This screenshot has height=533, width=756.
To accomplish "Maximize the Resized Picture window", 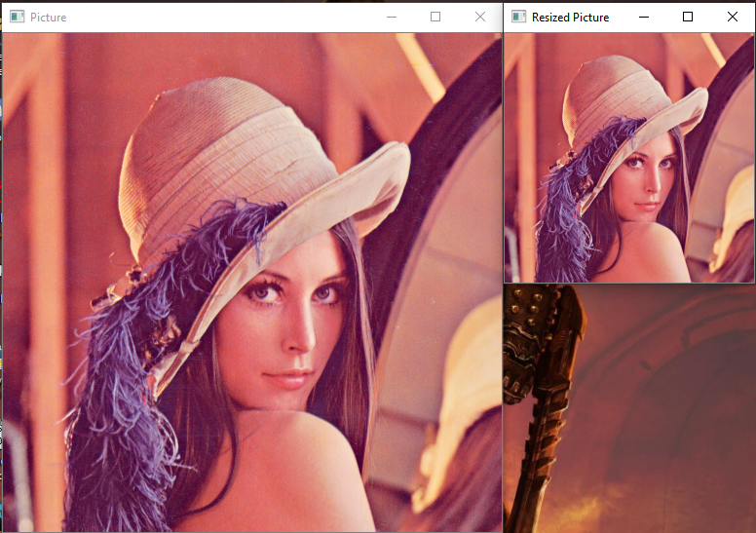I will click(688, 17).
